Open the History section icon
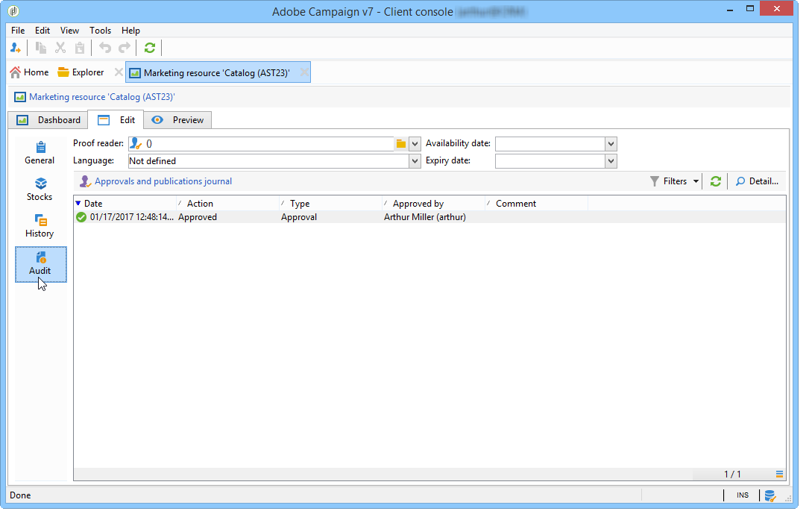 (x=40, y=228)
